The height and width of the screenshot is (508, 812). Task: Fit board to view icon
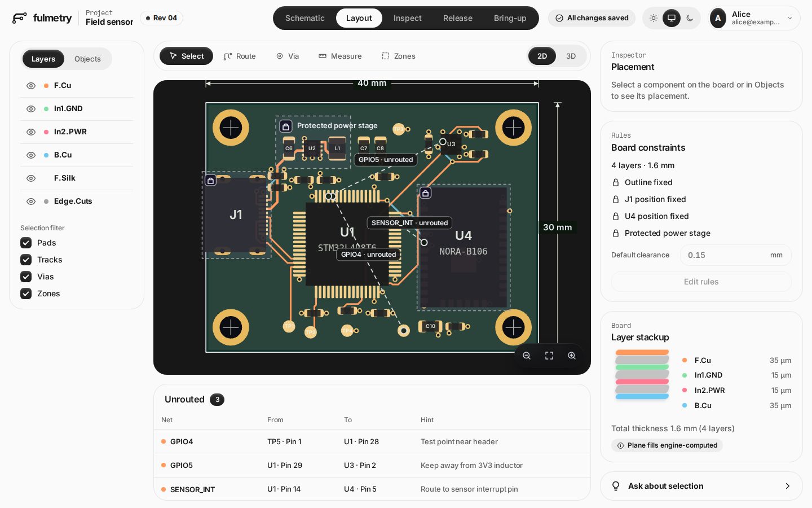point(549,356)
